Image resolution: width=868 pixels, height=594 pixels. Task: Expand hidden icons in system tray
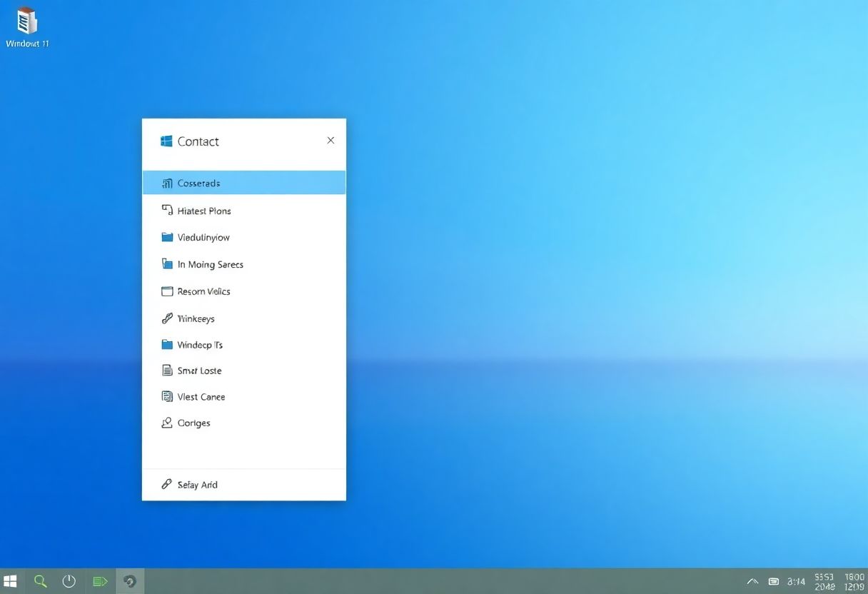coord(752,581)
